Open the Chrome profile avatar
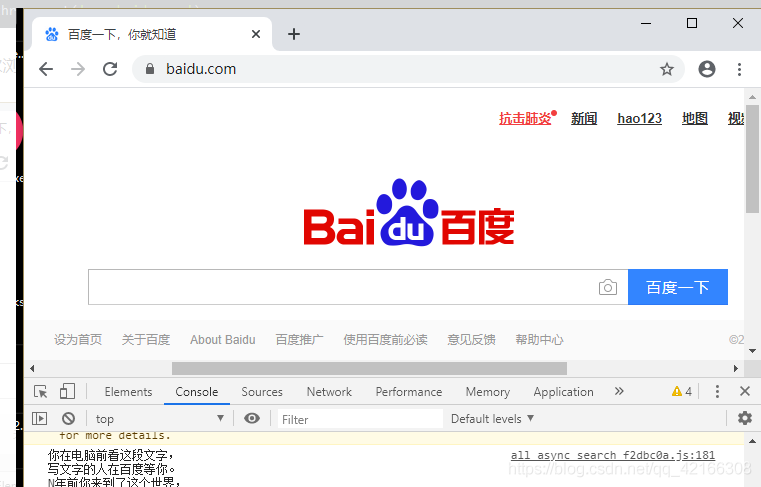Viewport: 761px width, 487px height. [707, 69]
